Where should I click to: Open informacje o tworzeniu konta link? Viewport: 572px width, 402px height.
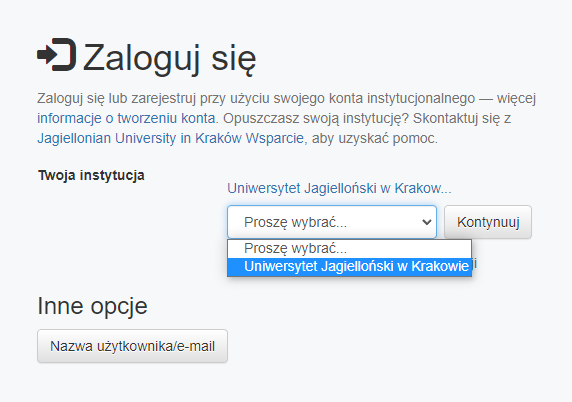pyautogui.click(x=127, y=118)
